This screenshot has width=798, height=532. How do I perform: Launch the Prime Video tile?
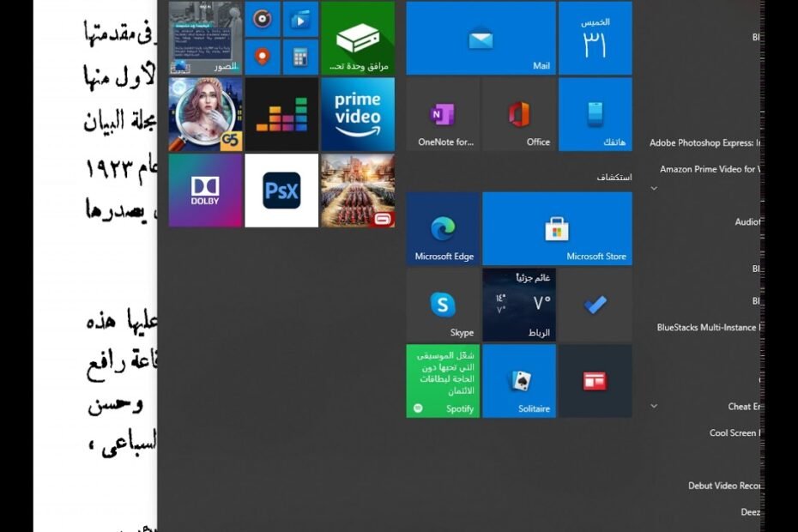[x=358, y=114]
